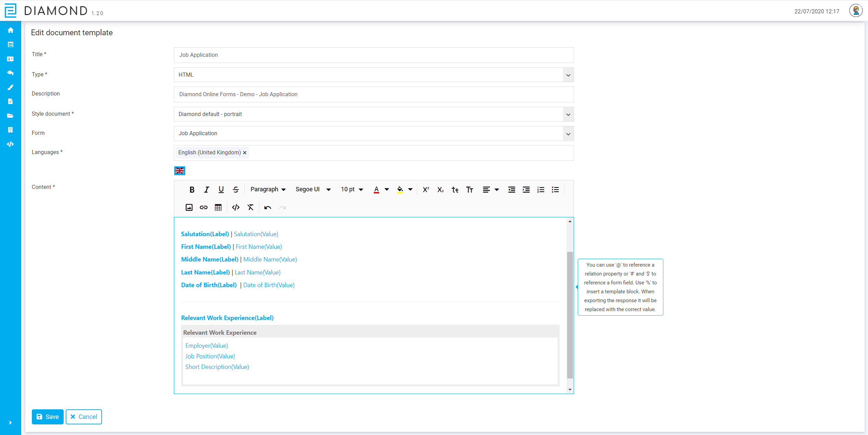The height and width of the screenshot is (435, 868).
Task: Insert an image into the template content
Action: tap(189, 207)
